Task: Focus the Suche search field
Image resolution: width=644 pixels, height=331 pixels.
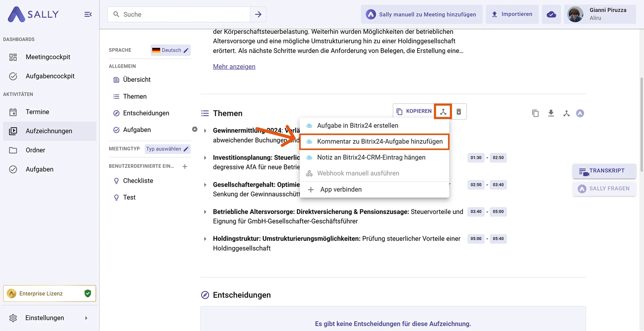Action: (179, 14)
